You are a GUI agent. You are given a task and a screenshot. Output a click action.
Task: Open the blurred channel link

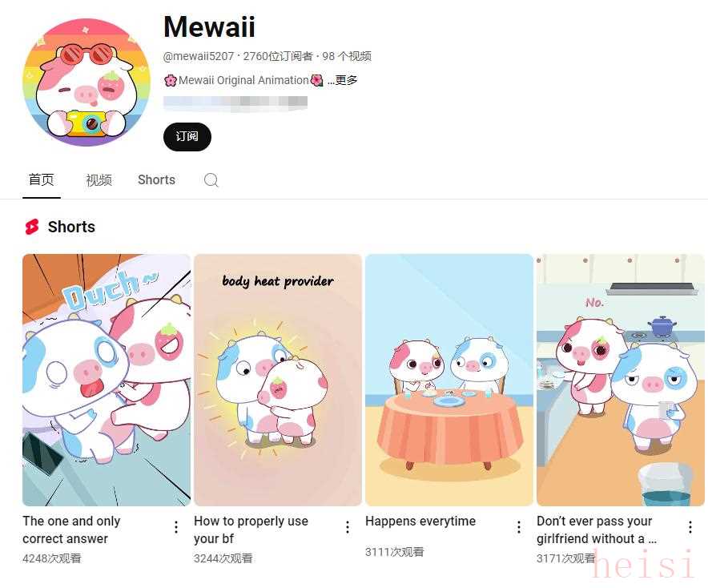(235, 103)
